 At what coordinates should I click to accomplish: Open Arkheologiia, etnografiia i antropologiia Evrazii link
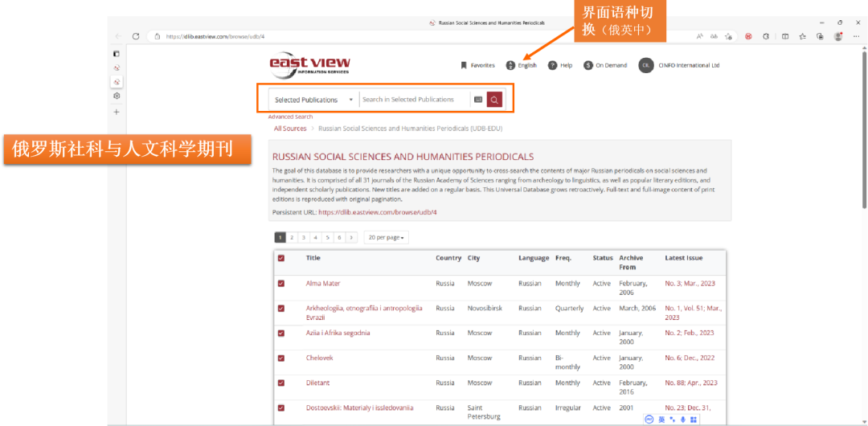click(364, 313)
